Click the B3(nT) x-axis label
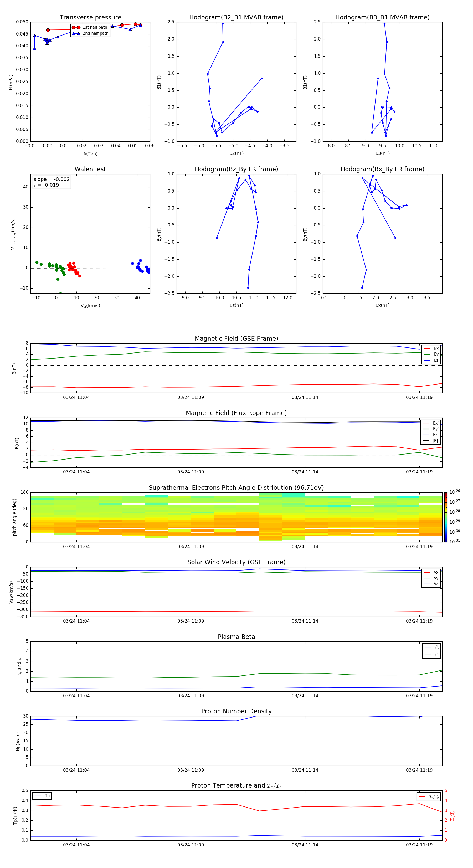 tap(382, 153)
